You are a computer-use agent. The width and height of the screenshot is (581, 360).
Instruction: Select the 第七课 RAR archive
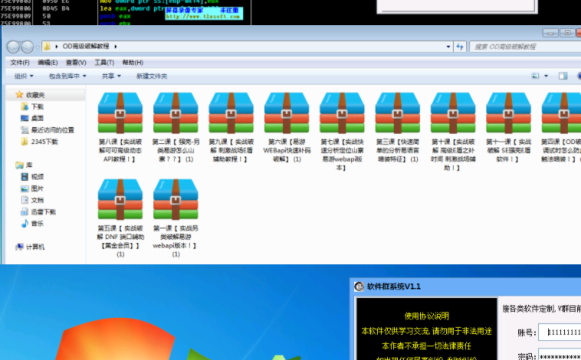(x=342, y=131)
